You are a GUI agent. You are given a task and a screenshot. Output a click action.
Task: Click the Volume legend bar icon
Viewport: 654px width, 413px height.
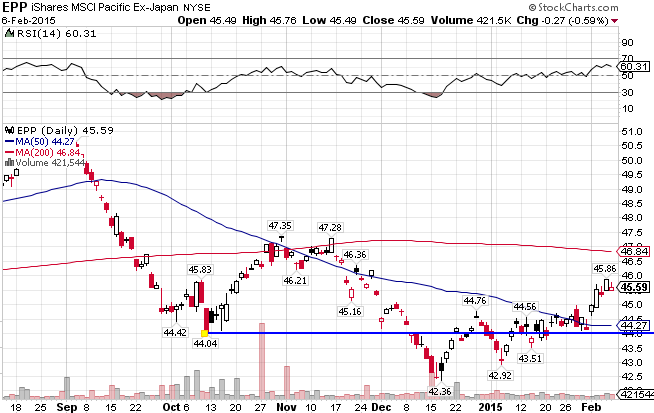click(9, 163)
